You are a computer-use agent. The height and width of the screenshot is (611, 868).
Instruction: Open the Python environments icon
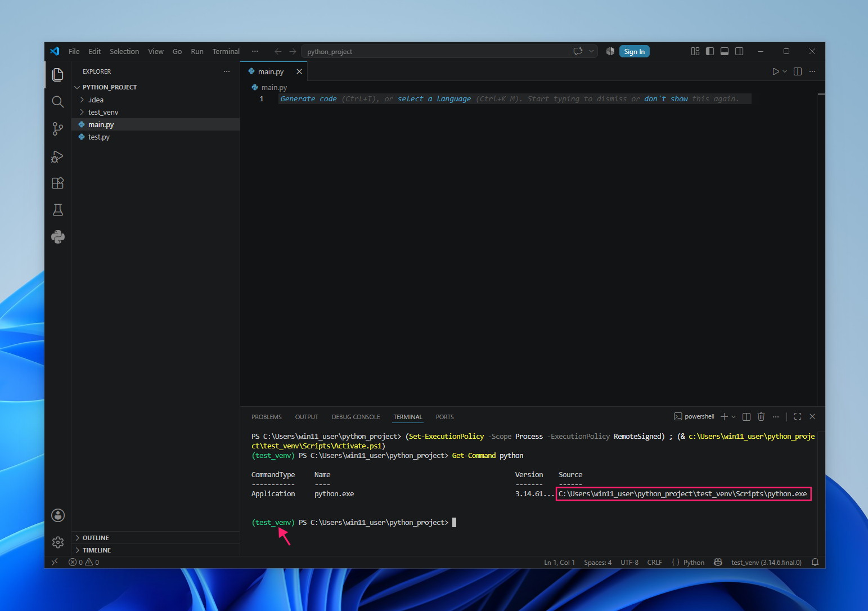[x=57, y=237]
